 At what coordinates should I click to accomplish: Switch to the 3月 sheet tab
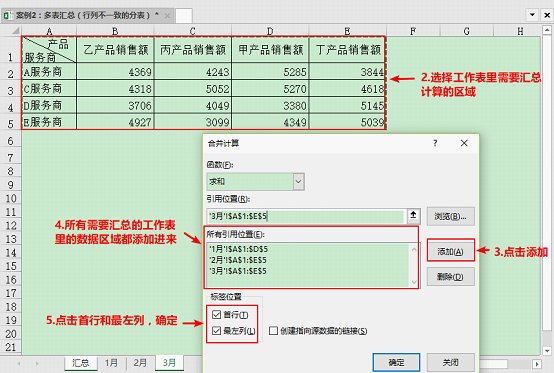tap(169, 363)
